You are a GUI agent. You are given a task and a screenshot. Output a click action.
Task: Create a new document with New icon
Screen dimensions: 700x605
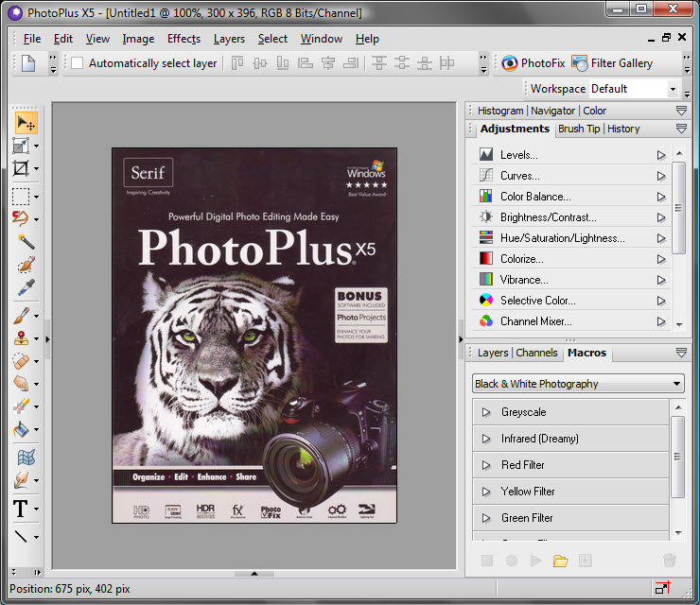[x=28, y=63]
